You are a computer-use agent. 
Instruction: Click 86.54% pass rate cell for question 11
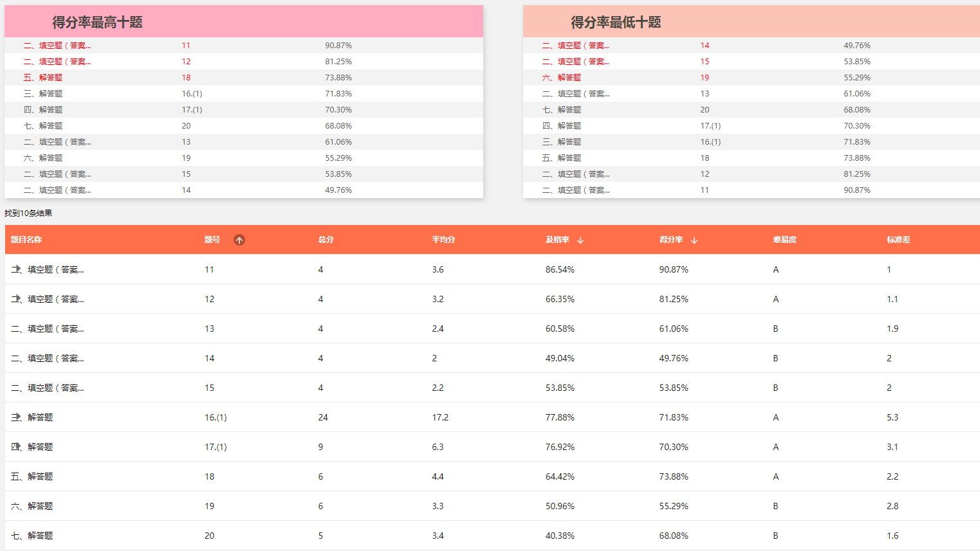(560, 269)
